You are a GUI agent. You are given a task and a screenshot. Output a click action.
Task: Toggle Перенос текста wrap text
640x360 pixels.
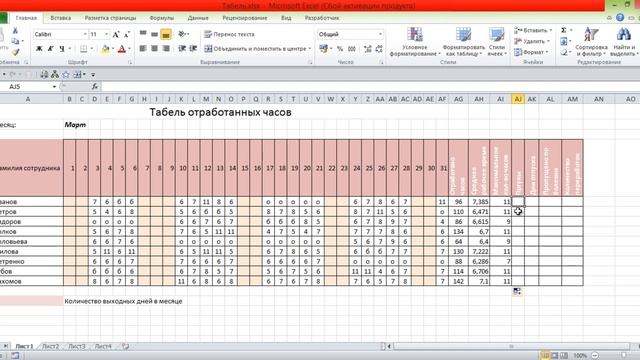pos(229,34)
